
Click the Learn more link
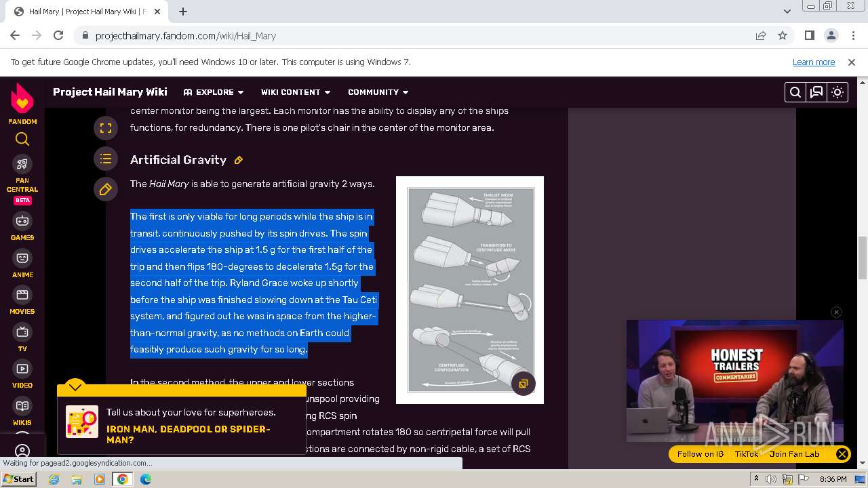click(814, 62)
